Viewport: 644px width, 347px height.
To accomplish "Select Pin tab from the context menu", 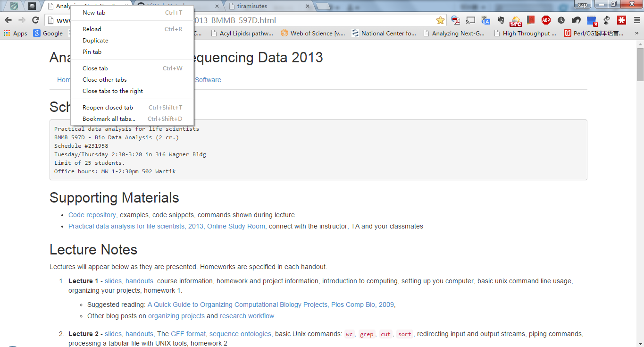I will coord(132,52).
